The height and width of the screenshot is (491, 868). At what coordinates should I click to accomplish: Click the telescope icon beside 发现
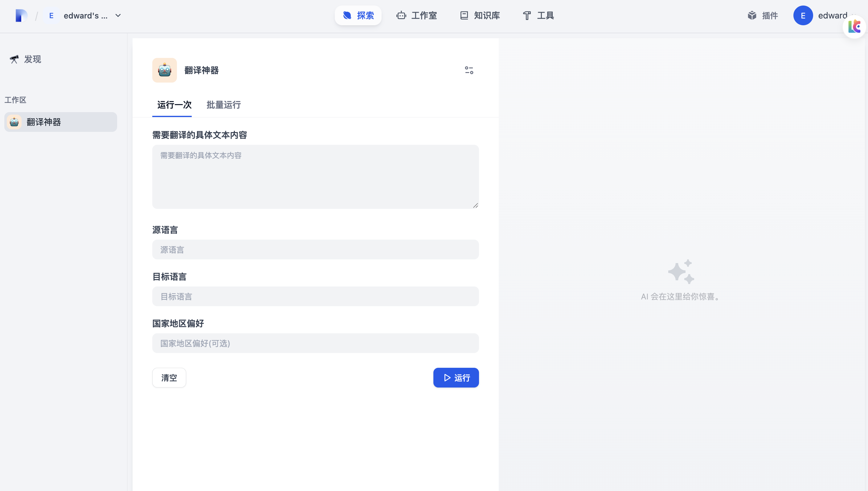(14, 59)
